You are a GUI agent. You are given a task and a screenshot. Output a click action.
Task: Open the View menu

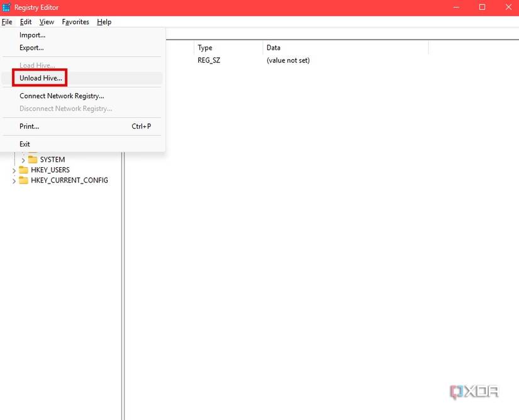tap(47, 22)
